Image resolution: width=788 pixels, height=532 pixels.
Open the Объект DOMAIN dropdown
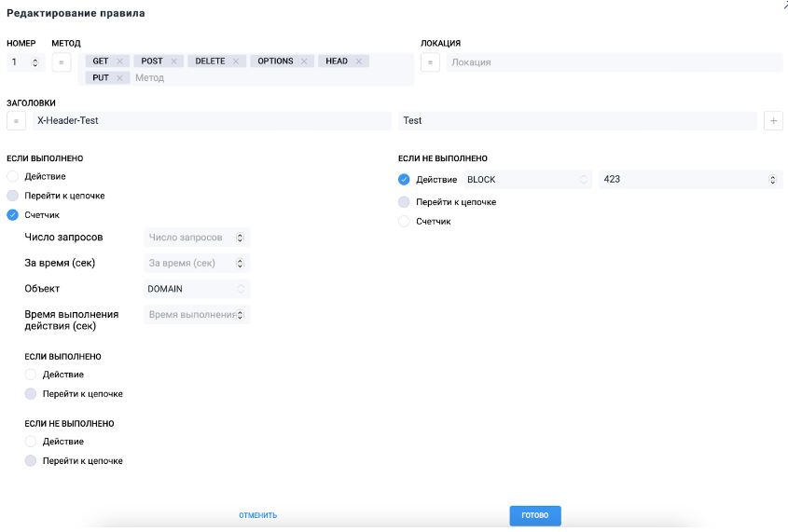click(197, 289)
